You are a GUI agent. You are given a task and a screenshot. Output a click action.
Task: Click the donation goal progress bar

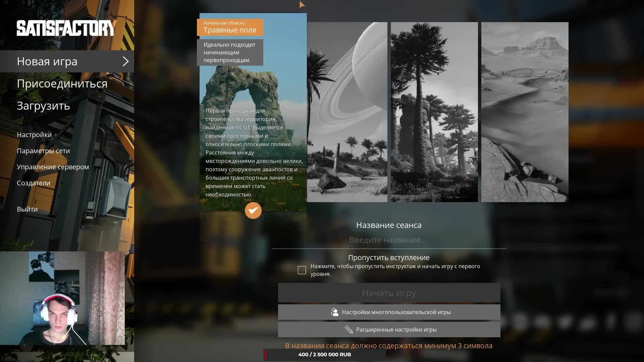coord(324,355)
